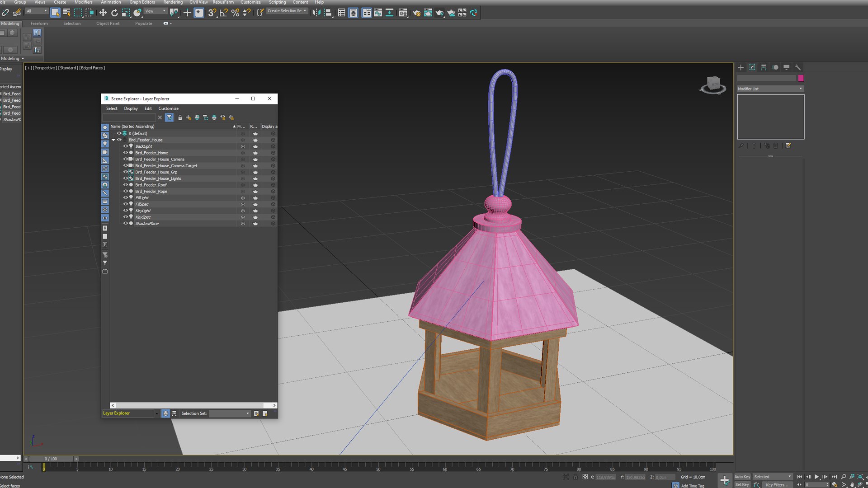Select the Move transform tool
Image resolution: width=868 pixels, height=488 pixels.
[103, 13]
